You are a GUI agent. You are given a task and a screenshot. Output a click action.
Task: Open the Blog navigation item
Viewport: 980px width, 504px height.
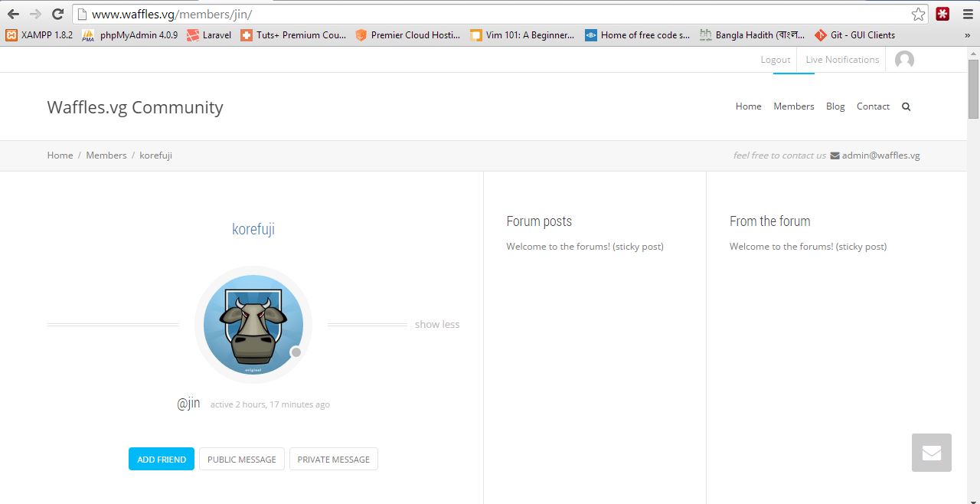835,106
